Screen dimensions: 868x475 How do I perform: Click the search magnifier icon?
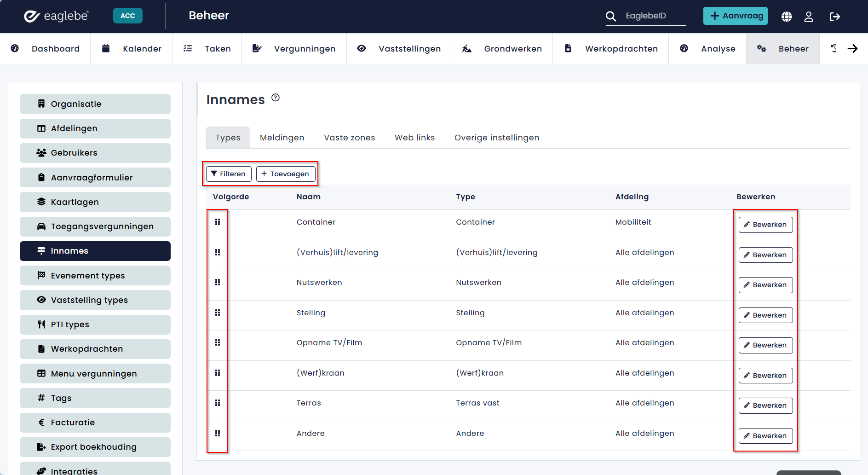(611, 16)
